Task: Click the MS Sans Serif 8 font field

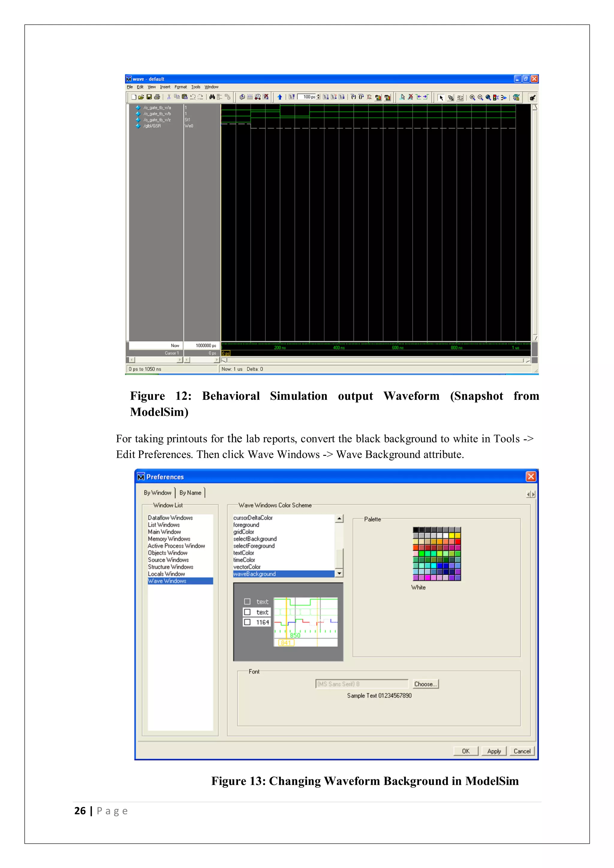Action: tap(362, 684)
